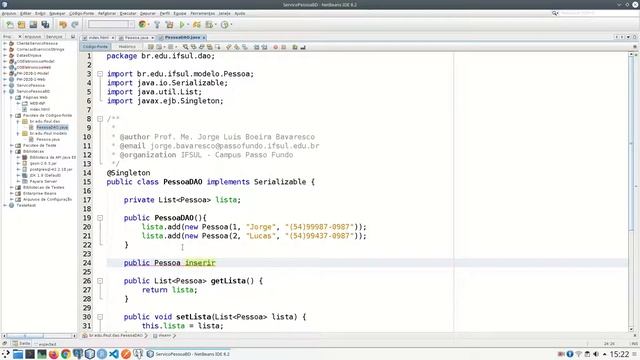Click the volume icon in system tray
This screenshot has width=640, height=360.
pyautogui.click(x=596, y=354)
